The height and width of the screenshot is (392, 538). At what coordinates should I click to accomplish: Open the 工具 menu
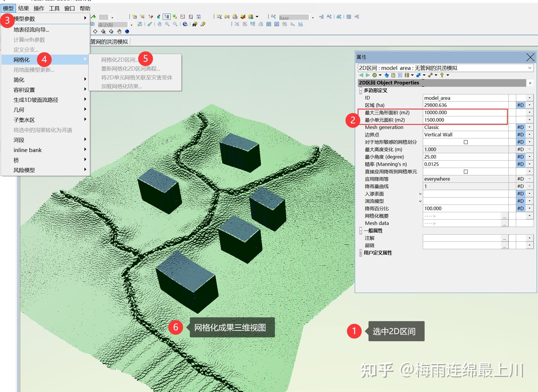pyautogui.click(x=54, y=8)
